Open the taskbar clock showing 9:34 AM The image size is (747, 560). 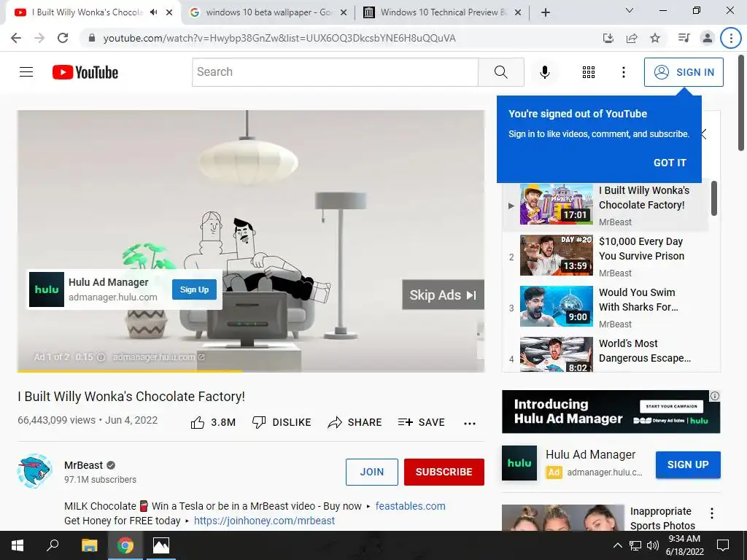(684, 545)
